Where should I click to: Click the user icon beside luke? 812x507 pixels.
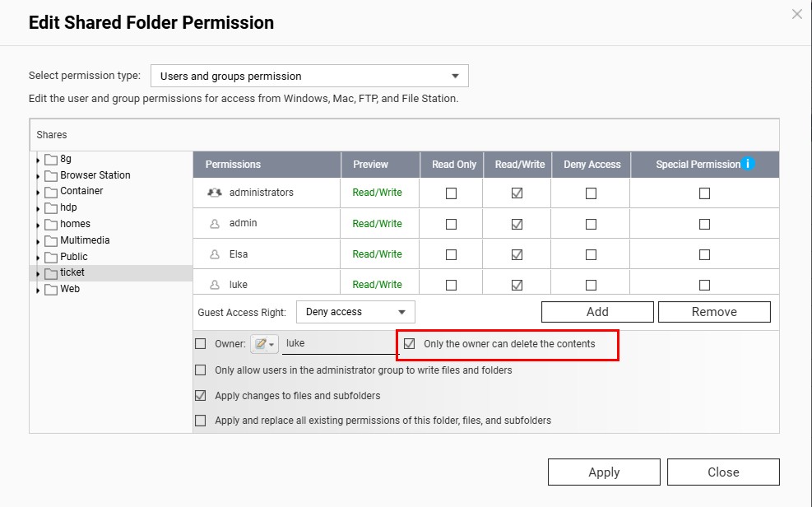(212, 284)
